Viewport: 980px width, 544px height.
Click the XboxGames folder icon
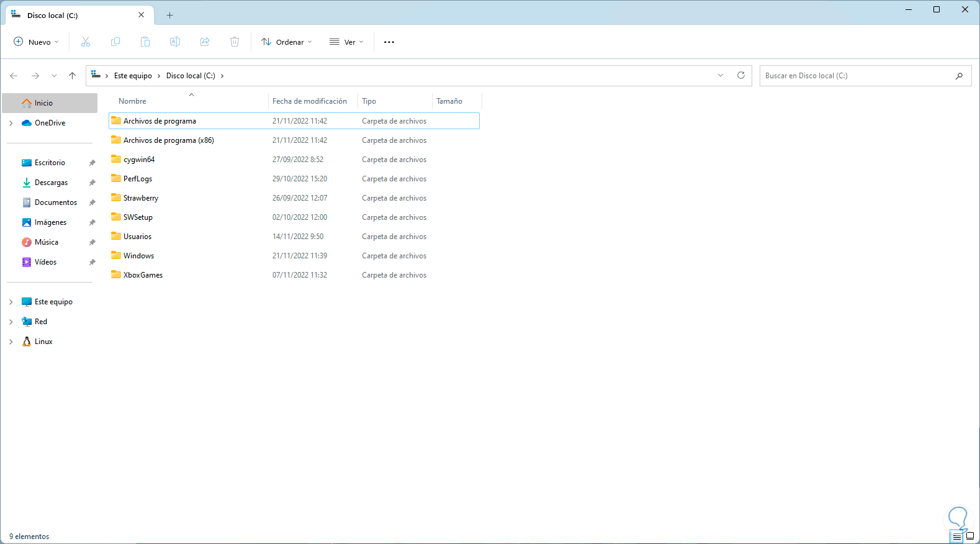click(116, 274)
